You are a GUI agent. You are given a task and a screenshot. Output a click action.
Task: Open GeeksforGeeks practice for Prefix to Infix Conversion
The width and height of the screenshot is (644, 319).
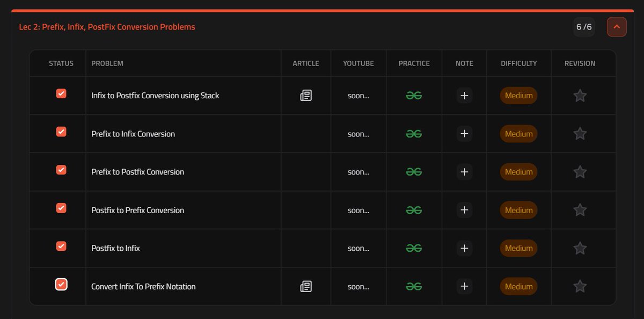(413, 134)
